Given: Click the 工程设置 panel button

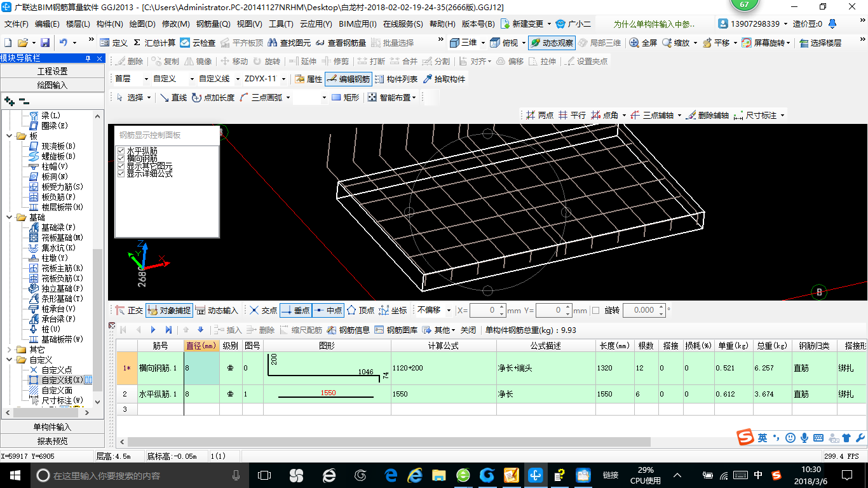Looking at the screenshot, I should tap(52, 71).
